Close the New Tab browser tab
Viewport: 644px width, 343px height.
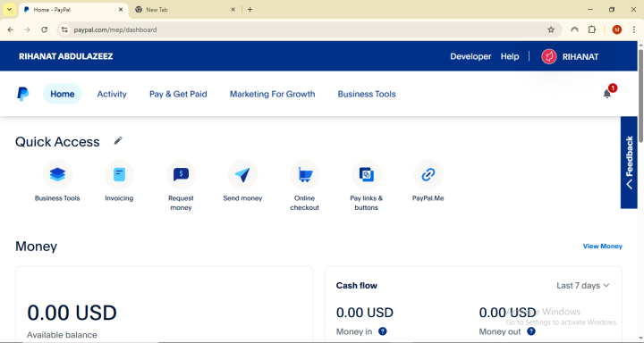pyautogui.click(x=233, y=10)
